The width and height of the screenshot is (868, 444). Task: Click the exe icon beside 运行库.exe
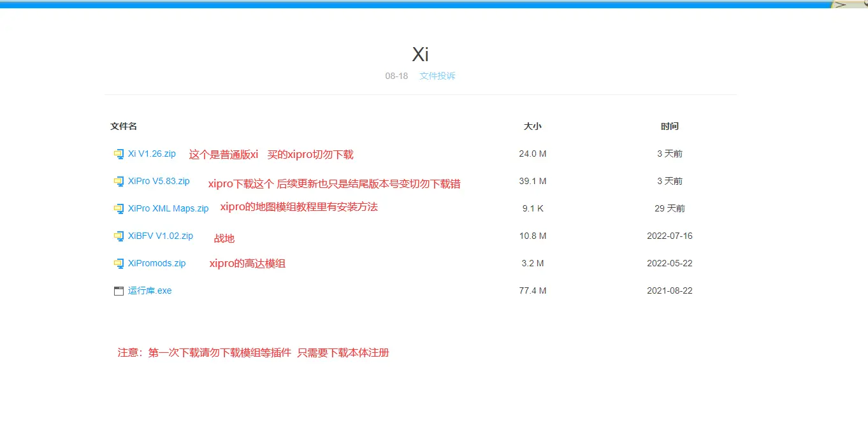[119, 291]
